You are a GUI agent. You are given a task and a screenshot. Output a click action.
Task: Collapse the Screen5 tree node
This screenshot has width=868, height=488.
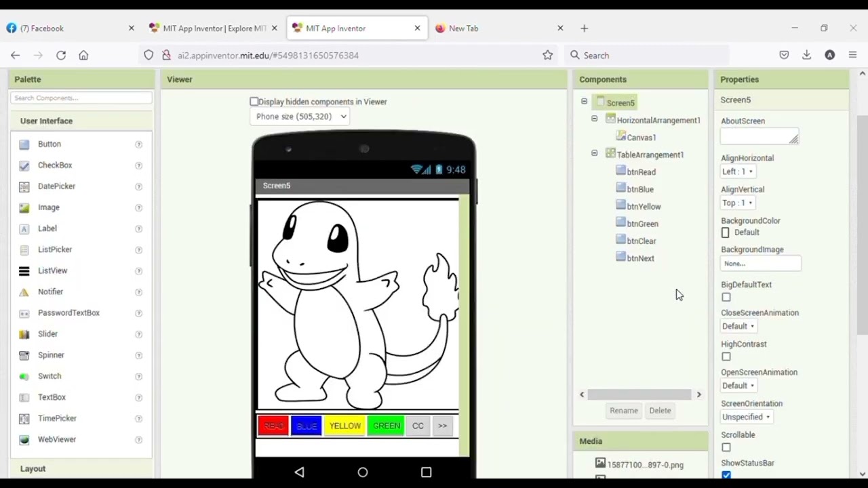[x=584, y=102]
